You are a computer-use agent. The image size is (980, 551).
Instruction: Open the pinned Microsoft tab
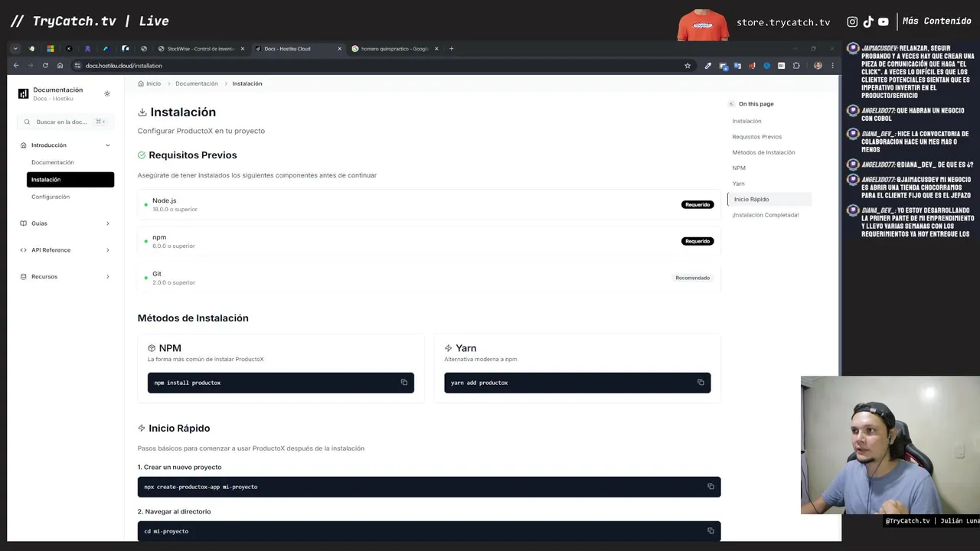(51, 49)
